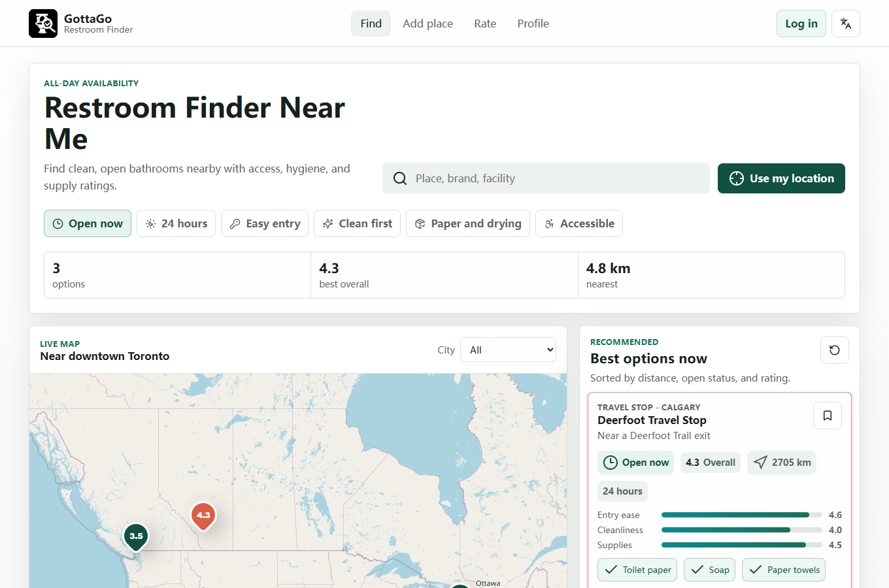Enable the Accessible filter
889x588 pixels.
point(579,223)
